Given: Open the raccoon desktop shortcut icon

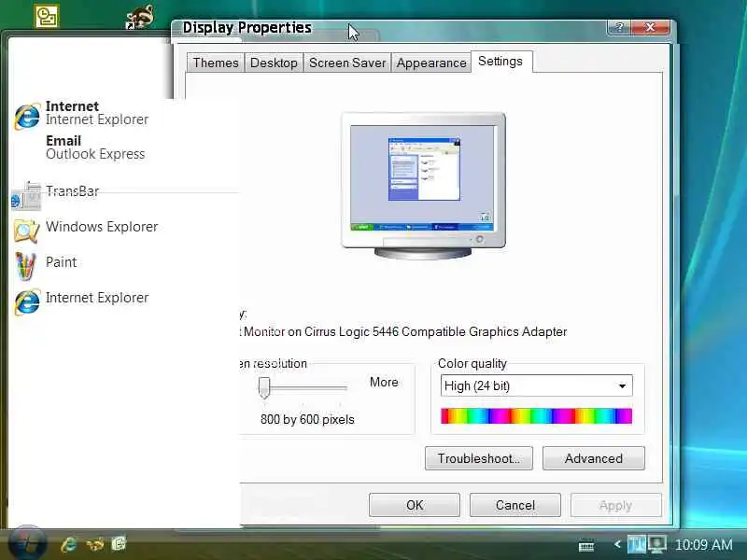Looking at the screenshot, I should pos(140,17).
